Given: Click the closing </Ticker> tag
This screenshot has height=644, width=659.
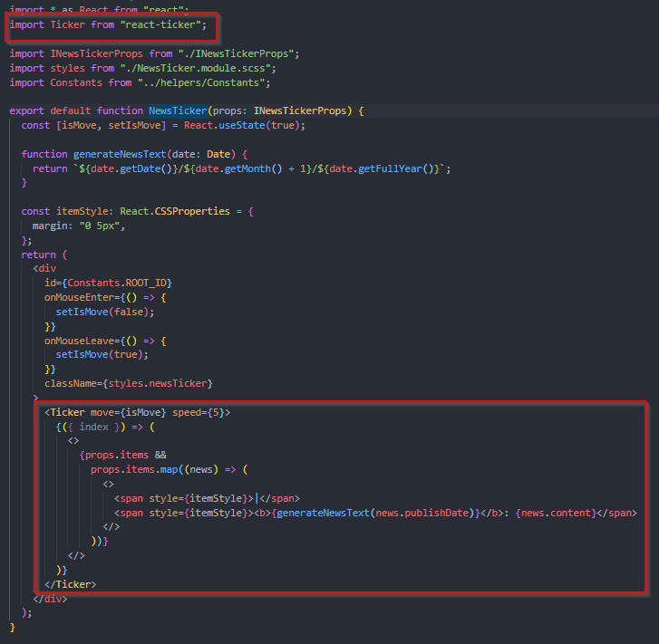Looking at the screenshot, I should click(x=71, y=584).
